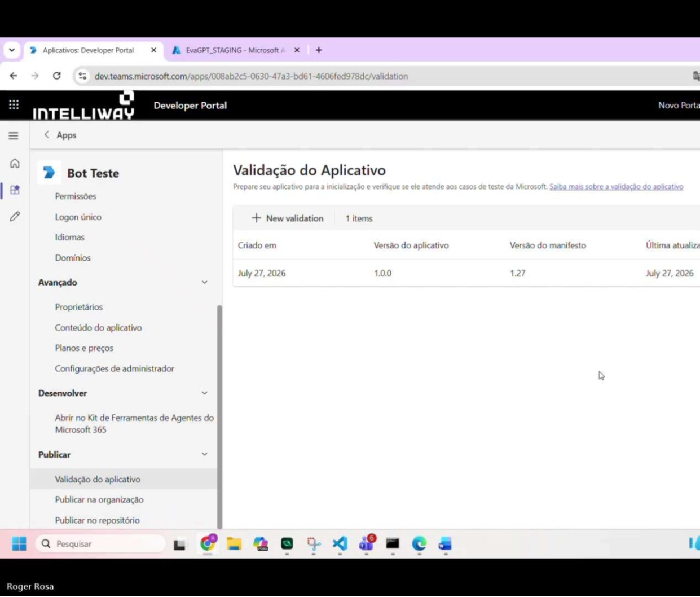Open Abrir no Kit de Ferramentas de Agentes

click(134, 424)
